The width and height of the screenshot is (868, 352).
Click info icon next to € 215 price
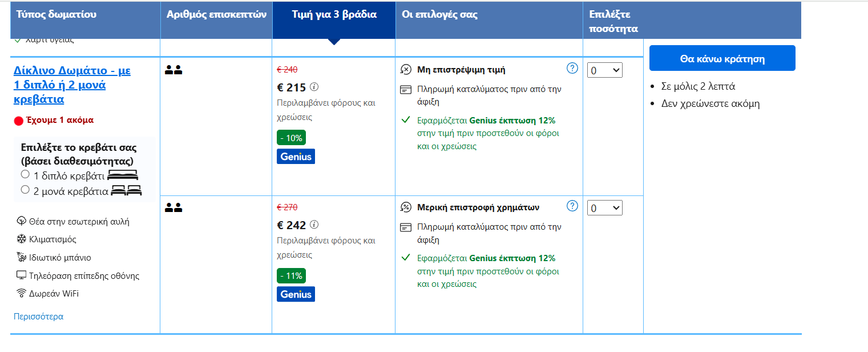click(x=314, y=88)
